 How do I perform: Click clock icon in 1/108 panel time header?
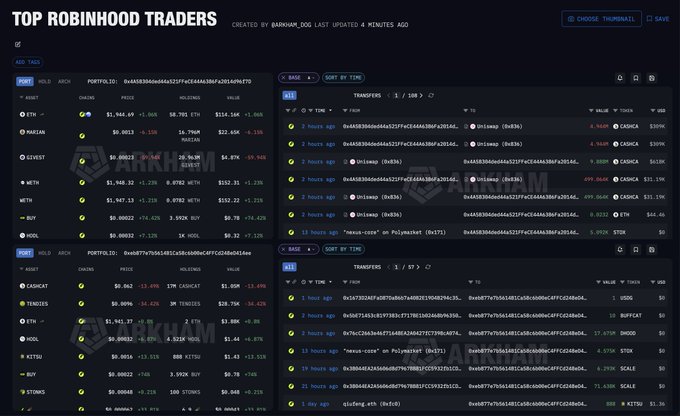click(304, 111)
